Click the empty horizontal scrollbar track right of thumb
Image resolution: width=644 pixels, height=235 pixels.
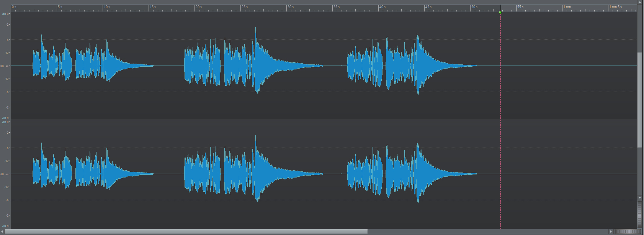coord(486,232)
